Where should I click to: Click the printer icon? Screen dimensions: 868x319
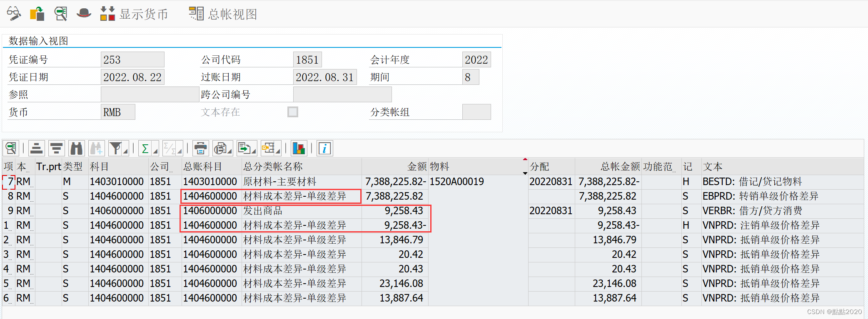[200, 148]
